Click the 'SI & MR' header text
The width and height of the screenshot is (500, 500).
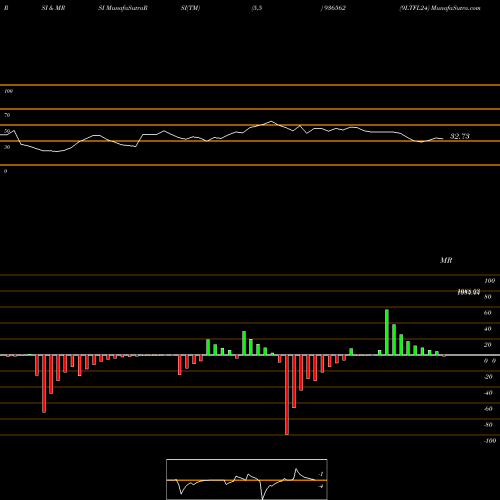(x=53, y=8)
